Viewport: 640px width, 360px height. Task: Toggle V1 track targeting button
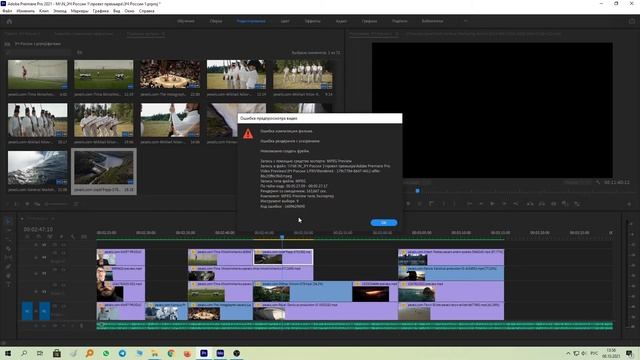click(x=44, y=311)
